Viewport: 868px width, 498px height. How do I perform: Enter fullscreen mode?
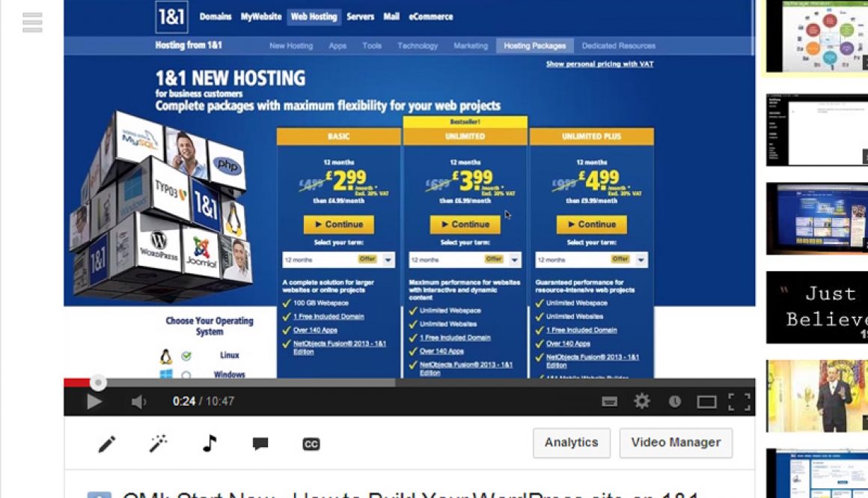point(739,401)
